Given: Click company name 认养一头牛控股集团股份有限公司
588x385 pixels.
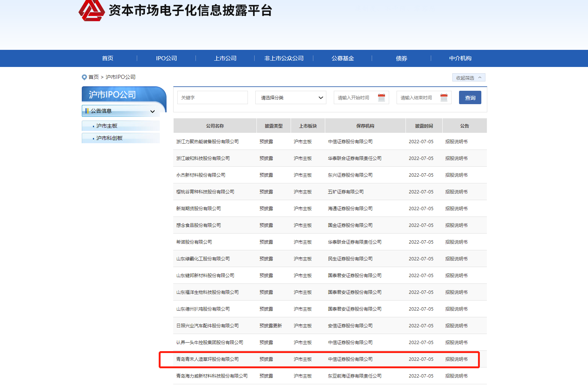Looking at the screenshot, I should [210, 343].
